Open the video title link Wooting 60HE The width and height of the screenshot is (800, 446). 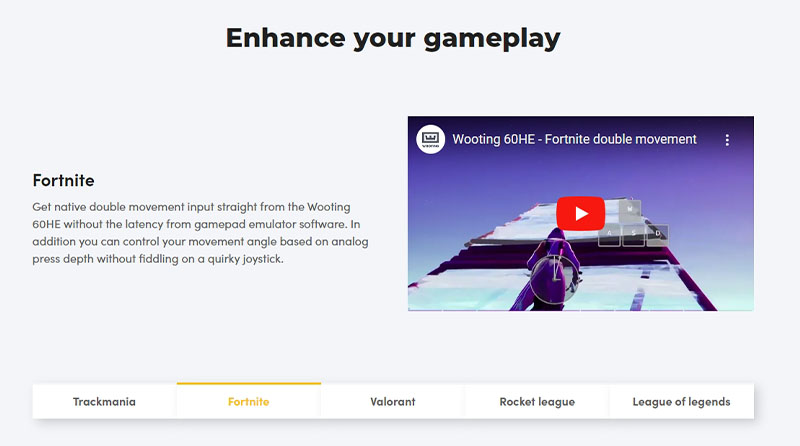click(x=574, y=139)
